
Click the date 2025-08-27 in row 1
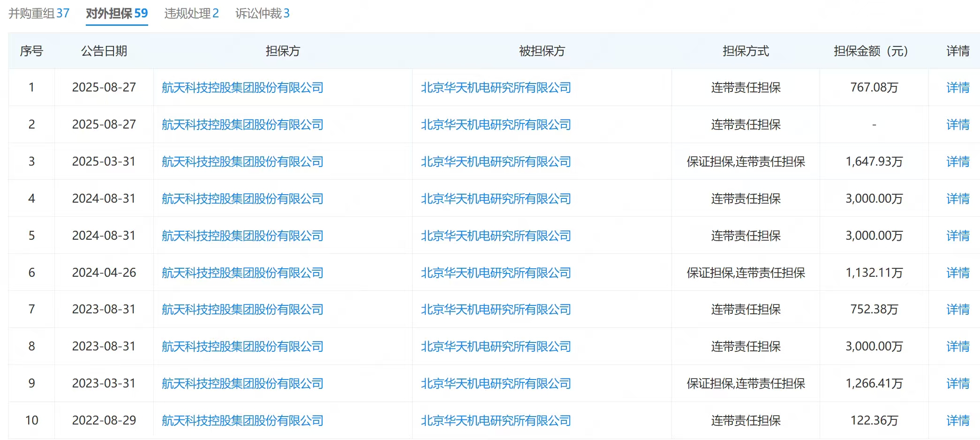point(104,88)
